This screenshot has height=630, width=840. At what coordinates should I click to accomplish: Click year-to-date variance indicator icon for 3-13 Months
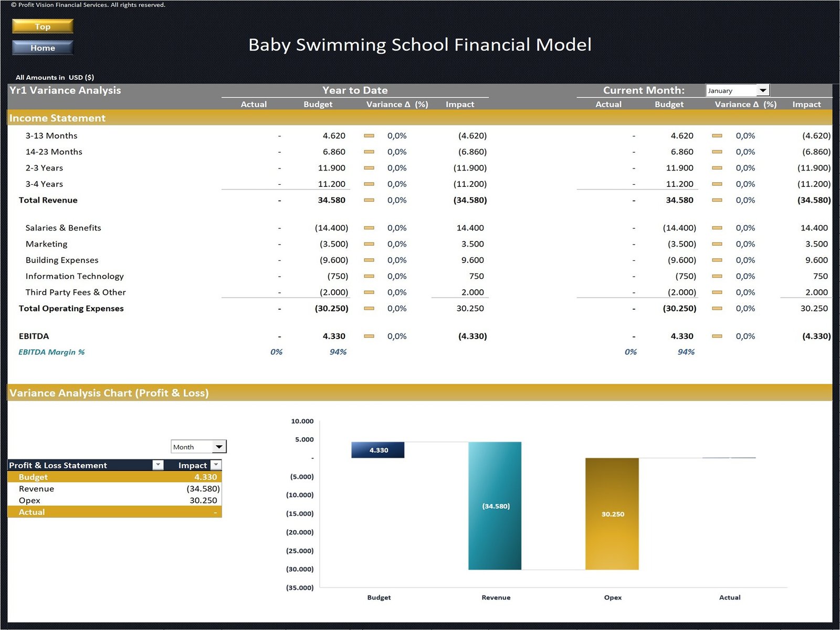tap(369, 136)
